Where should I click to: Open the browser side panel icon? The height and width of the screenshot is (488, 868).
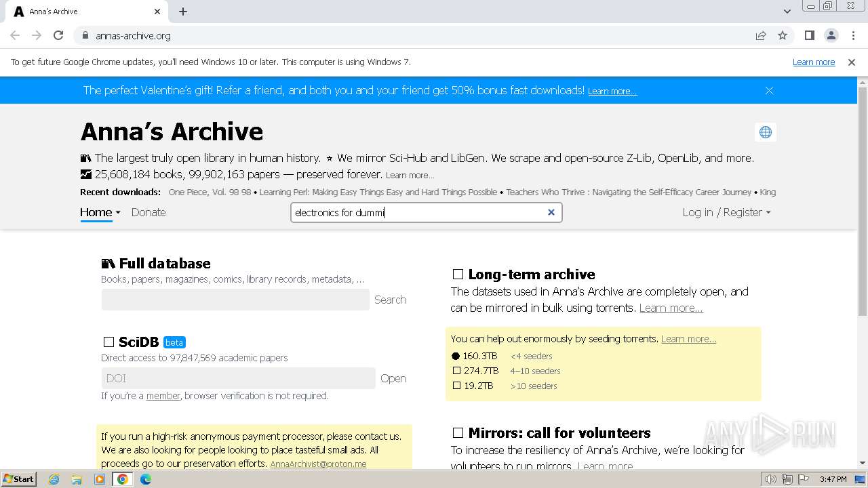tap(809, 35)
